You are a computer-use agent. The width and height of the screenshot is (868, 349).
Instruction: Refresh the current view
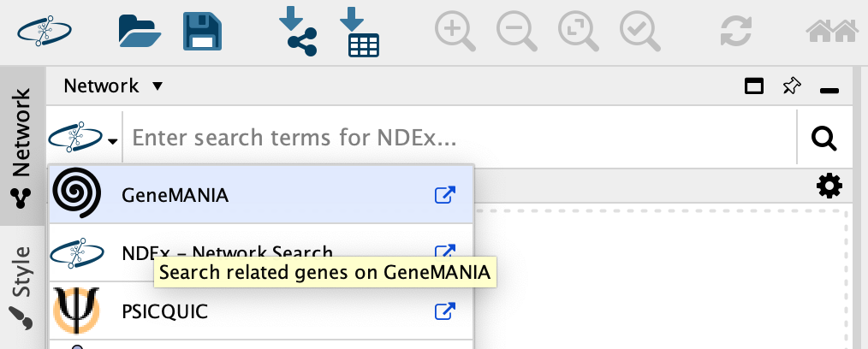(x=735, y=32)
